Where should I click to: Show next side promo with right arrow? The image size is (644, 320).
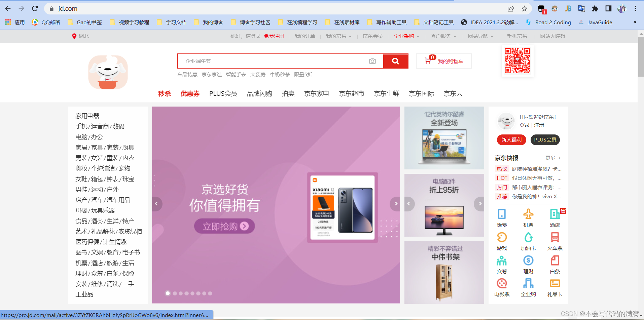(x=479, y=204)
